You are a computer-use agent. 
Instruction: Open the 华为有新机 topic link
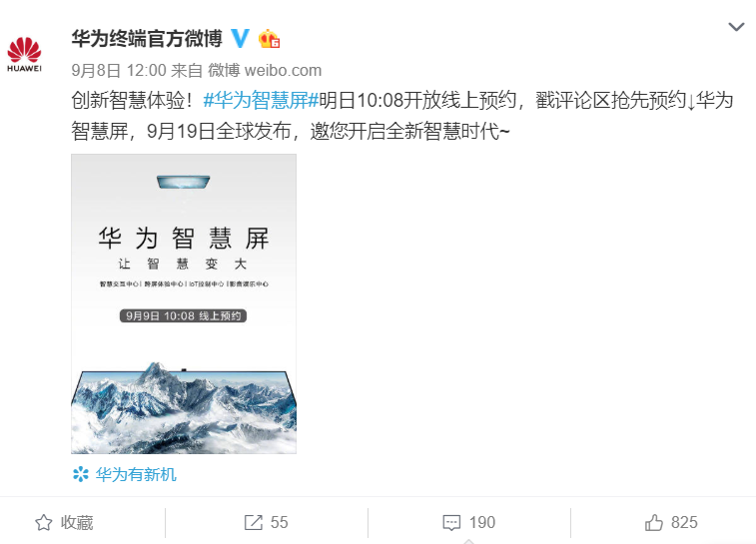pos(136,474)
